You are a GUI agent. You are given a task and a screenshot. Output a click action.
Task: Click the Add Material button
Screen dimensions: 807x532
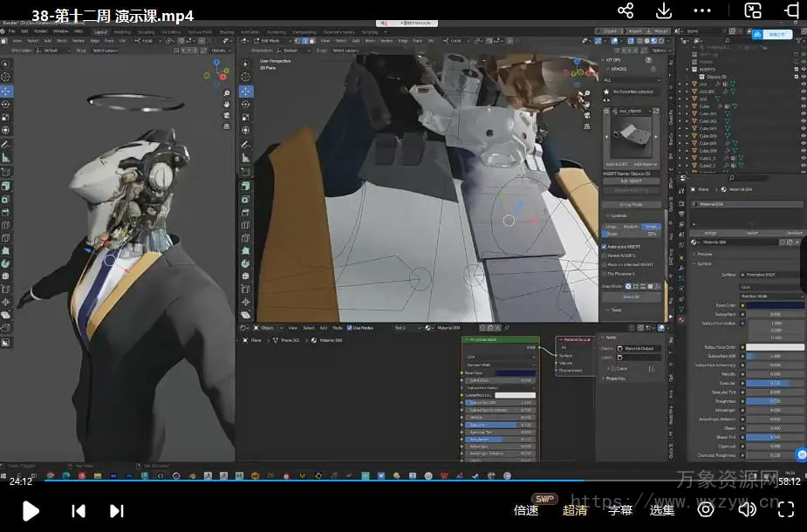click(645, 164)
